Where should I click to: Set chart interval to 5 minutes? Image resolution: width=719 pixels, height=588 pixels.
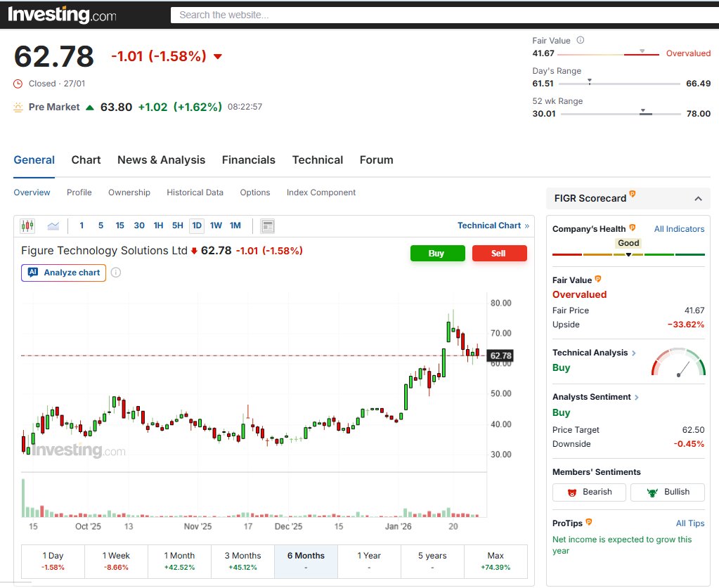click(x=101, y=226)
